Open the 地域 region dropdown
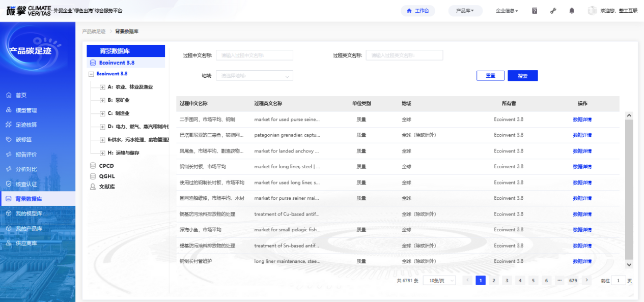Image resolution: width=644 pixels, height=302 pixels. click(x=255, y=76)
